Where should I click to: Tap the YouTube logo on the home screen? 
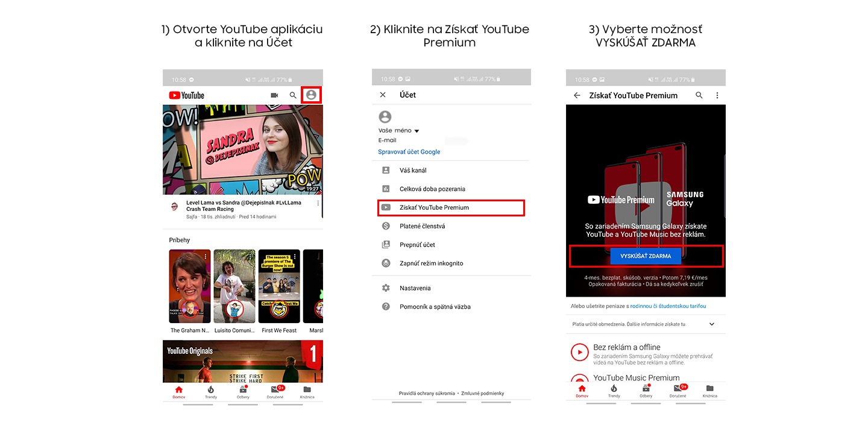pos(186,95)
